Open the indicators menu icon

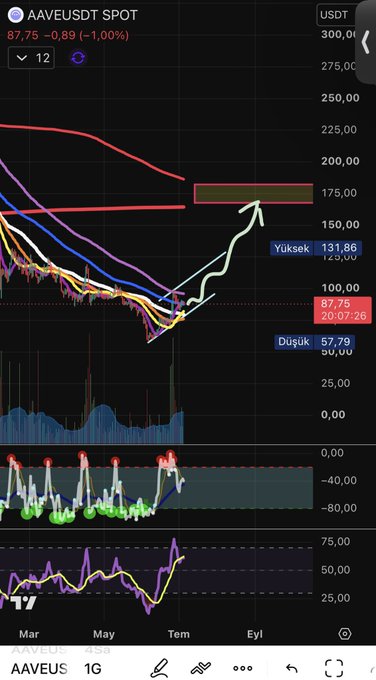(x=200, y=668)
